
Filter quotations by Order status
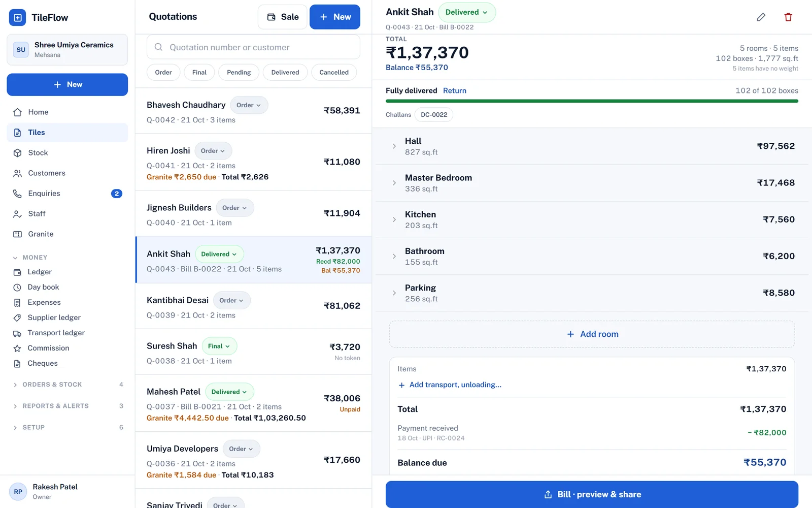point(163,73)
